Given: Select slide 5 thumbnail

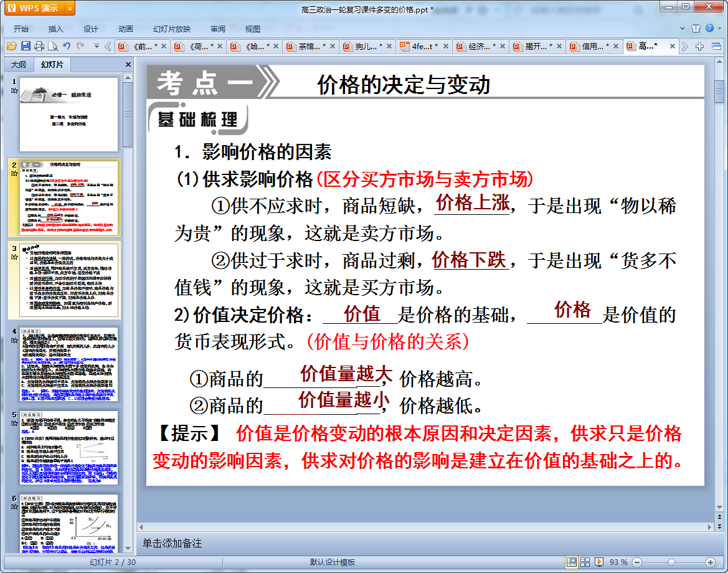Looking at the screenshot, I should click(x=69, y=448).
